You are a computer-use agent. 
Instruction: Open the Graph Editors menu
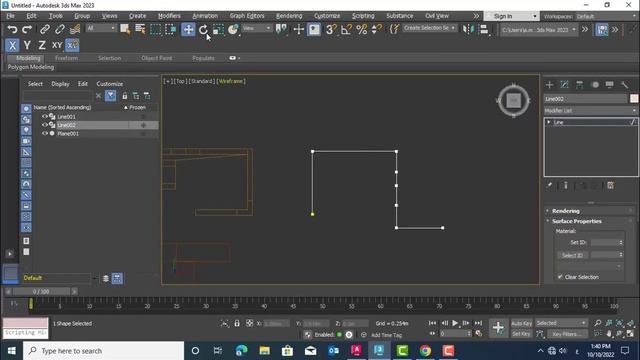247,16
